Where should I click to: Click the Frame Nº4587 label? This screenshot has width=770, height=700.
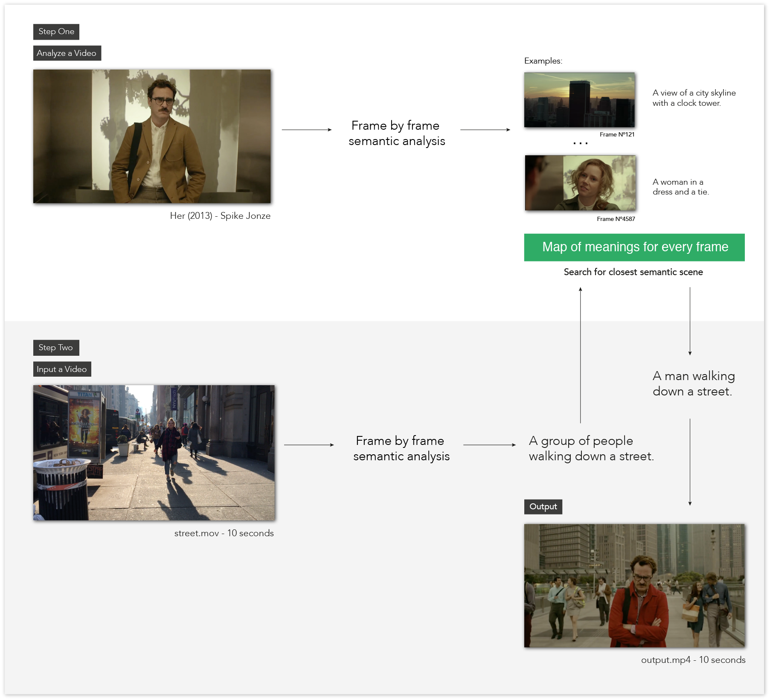point(616,219)
